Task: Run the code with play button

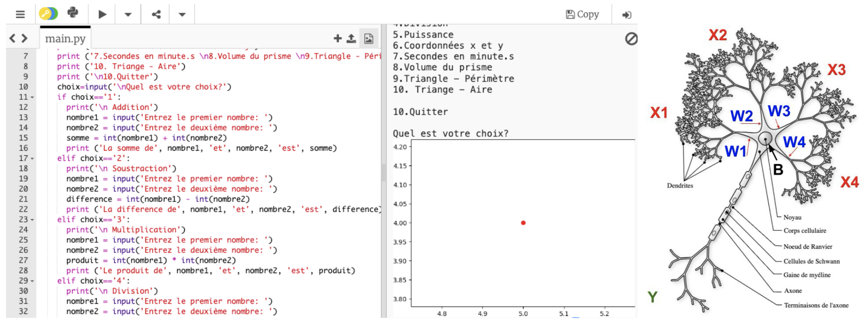Action: (x=102, y=14)
